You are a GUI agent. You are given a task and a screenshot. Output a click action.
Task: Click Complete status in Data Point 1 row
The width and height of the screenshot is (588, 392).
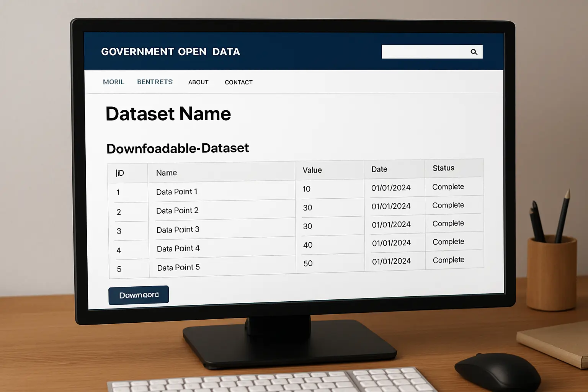pos(448,187)
